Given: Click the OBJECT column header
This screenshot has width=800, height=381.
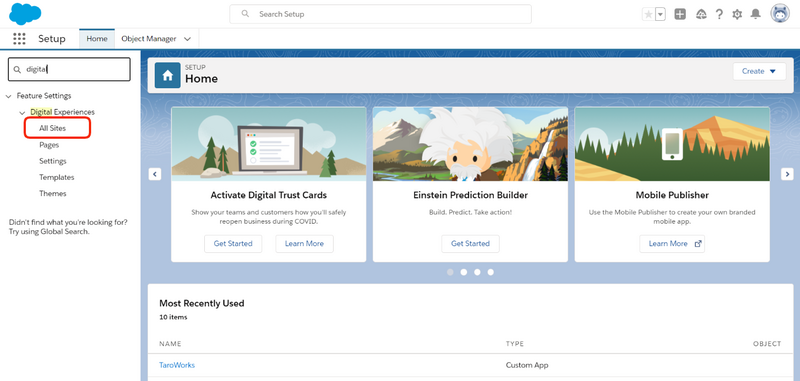Looking at the screenshot, I should [x=767, y=344].
